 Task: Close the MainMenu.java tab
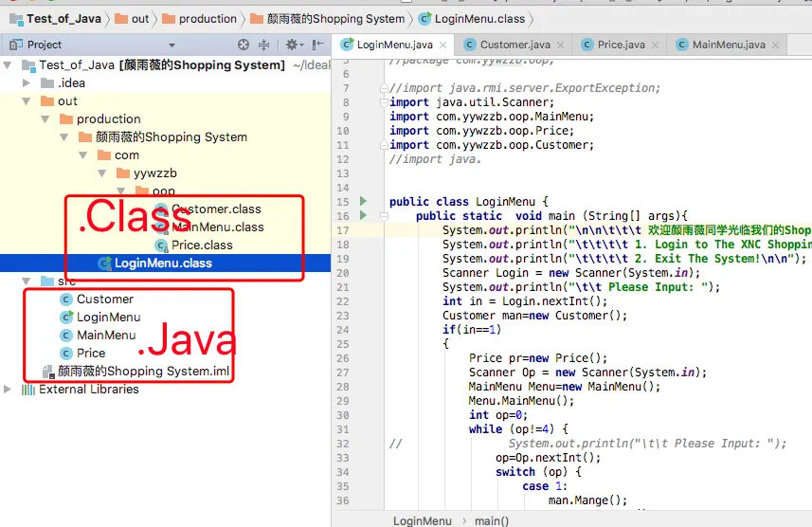click(775, 45)
